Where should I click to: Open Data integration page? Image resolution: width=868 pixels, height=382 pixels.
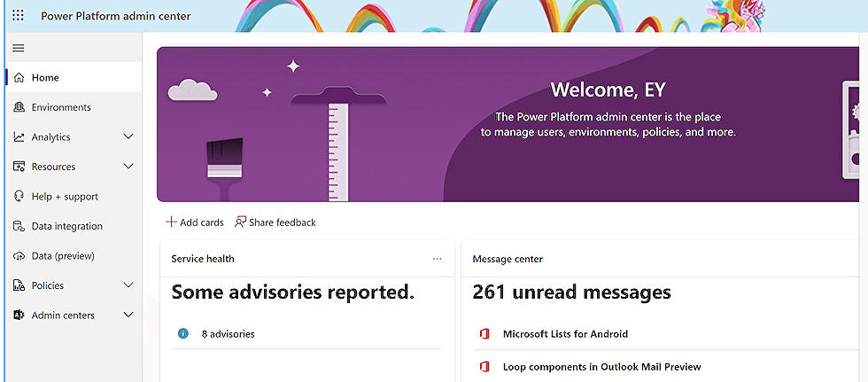(x=73, y=226)
